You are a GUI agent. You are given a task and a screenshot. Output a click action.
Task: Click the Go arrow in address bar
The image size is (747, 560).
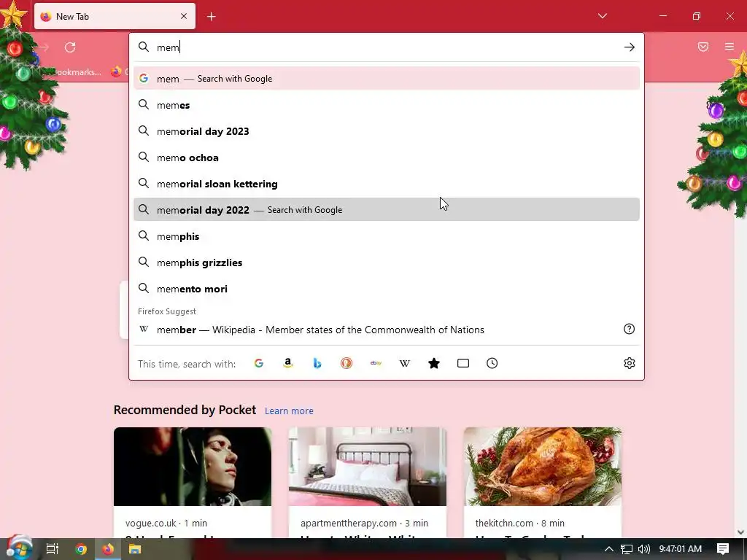pyautogui.click(x=630, y=47)
